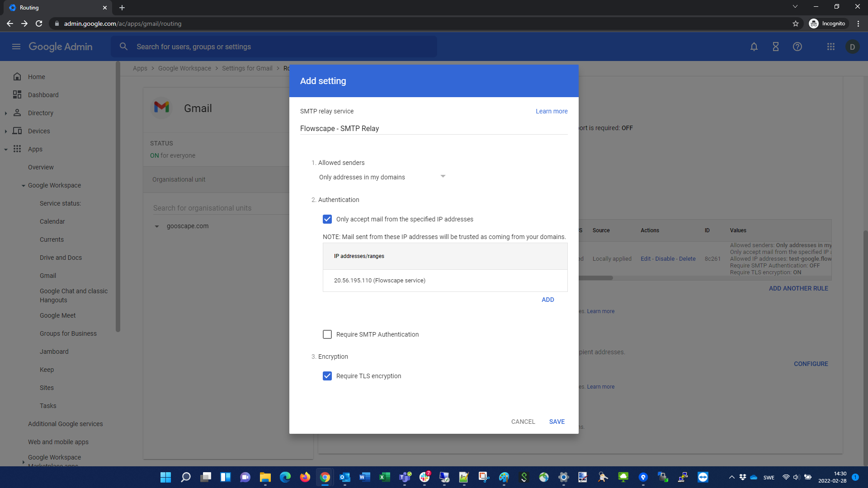Select Drive and Docs in the sidebar

(61, 258)
